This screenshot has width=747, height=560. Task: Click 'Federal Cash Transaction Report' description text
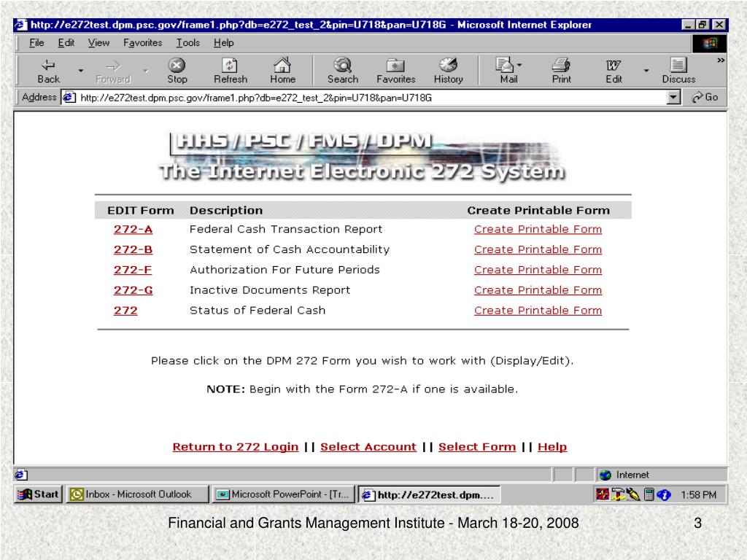tap(286, 230)
